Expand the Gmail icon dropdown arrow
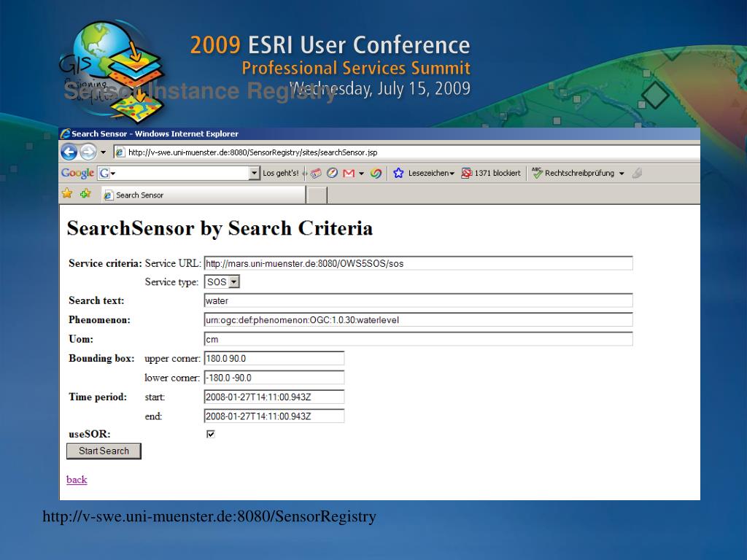This screenshot has height=560, width=747. click(362, 174)
